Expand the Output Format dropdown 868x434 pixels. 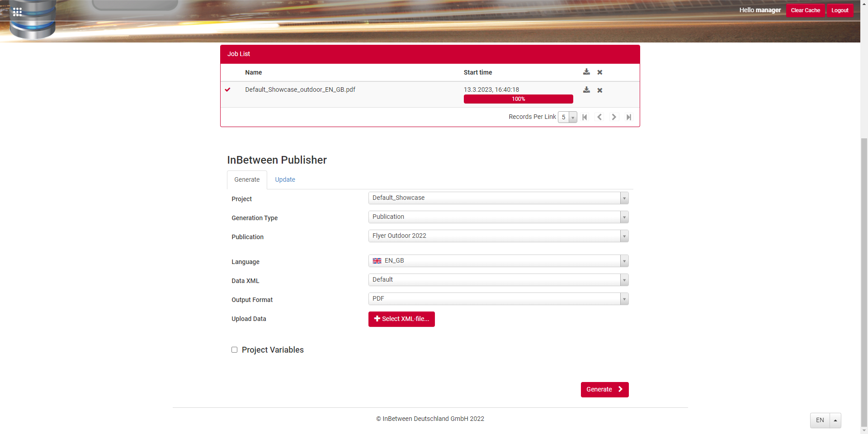pos(624,299)
